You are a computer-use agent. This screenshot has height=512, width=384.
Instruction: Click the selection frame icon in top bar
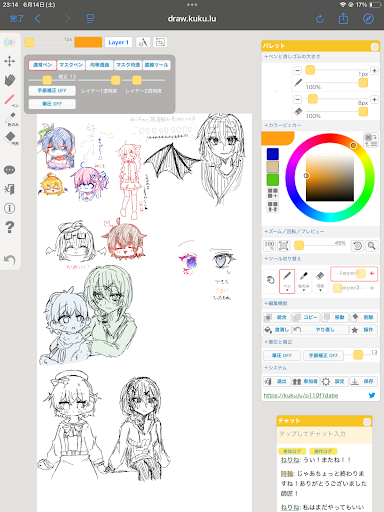160,42
